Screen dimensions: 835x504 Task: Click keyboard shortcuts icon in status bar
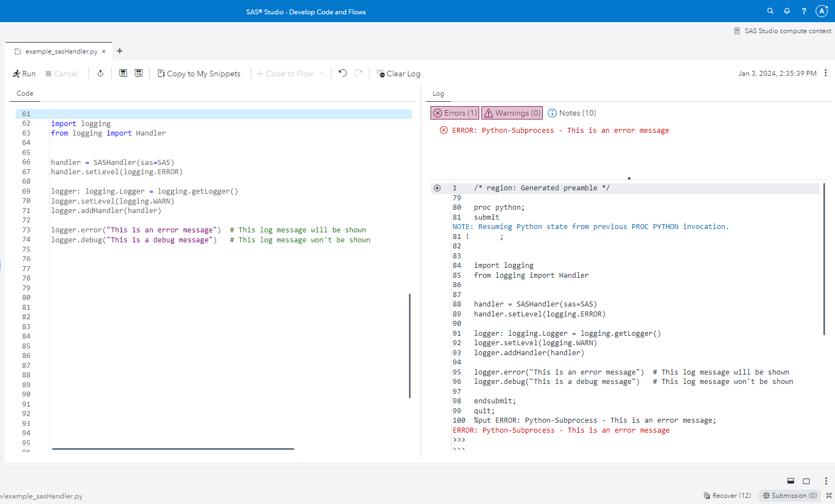tap(829, 496)
